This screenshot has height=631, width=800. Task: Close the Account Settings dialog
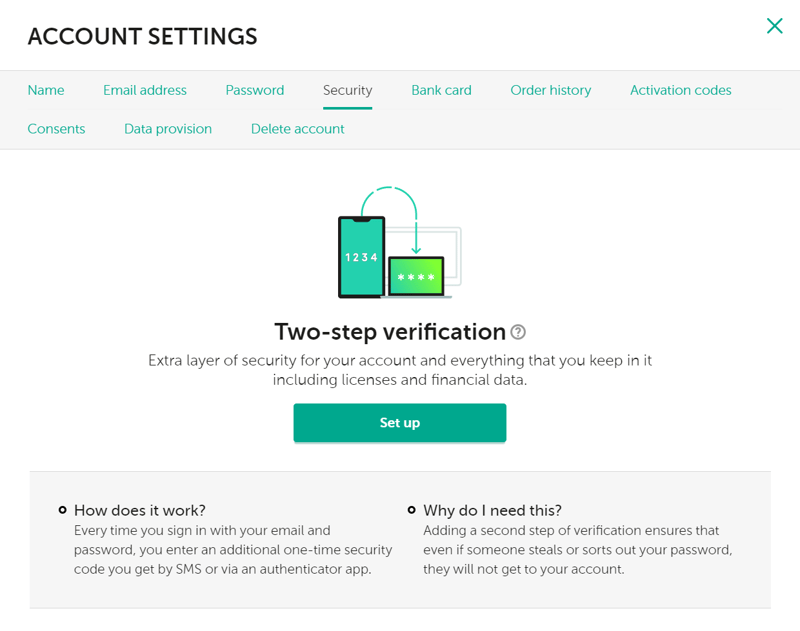tap(774, 26)
